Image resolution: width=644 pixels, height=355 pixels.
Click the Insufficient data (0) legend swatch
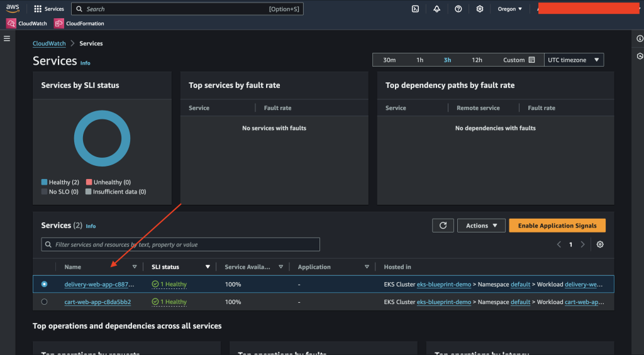point(88,192)
